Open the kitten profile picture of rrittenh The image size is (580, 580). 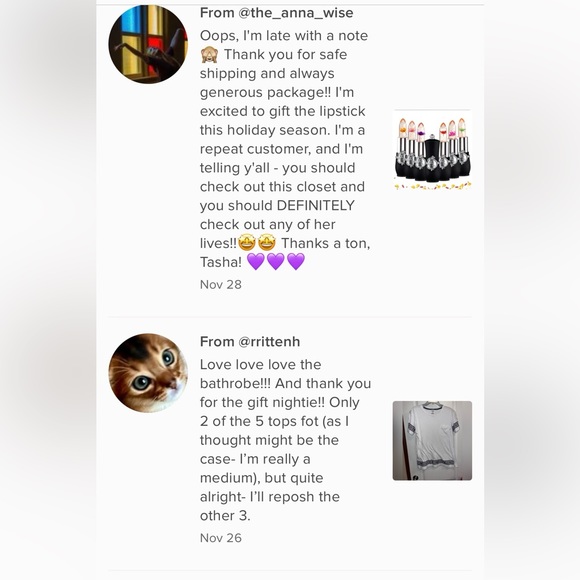pyautogui.click(x=148, y=373)
